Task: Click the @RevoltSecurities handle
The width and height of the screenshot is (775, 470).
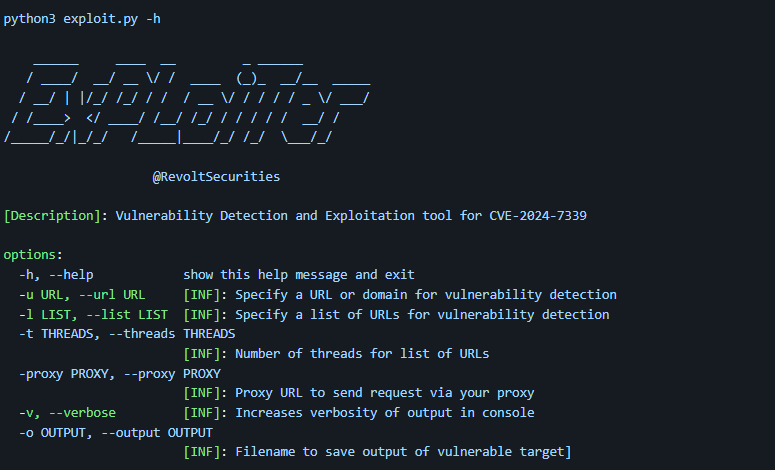Action: coord(216,177)
